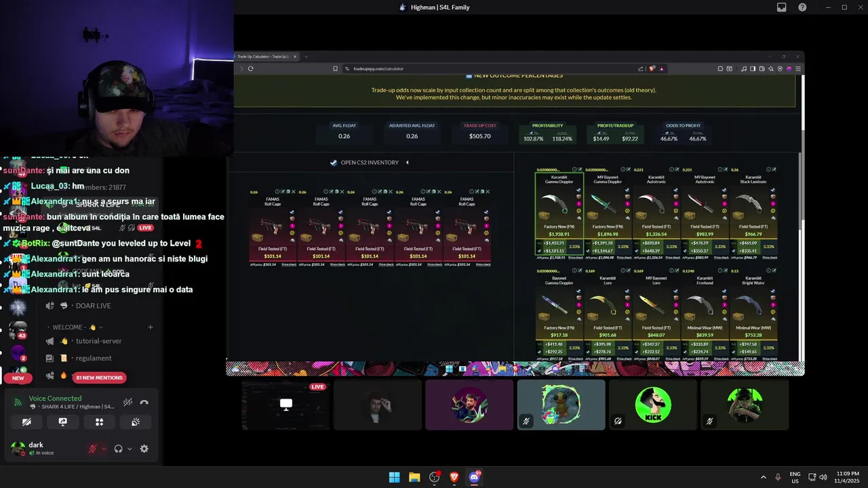Open purple server icon with 2 badge

pos(18,352)
